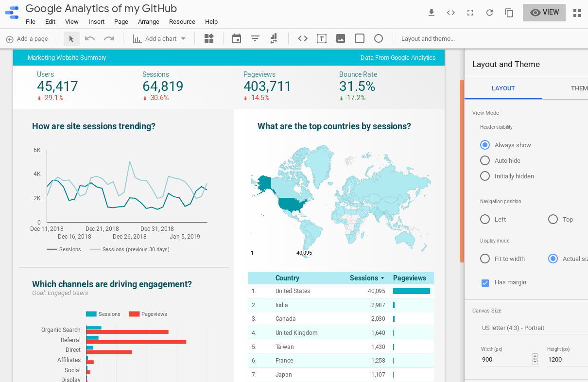Open the Resource menu
The height and width of the screenshot is (382, 588).
point(182,21)
